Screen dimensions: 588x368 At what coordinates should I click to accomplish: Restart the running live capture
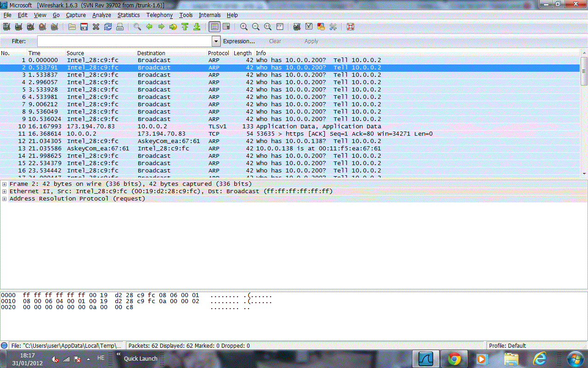click(55, 27)
